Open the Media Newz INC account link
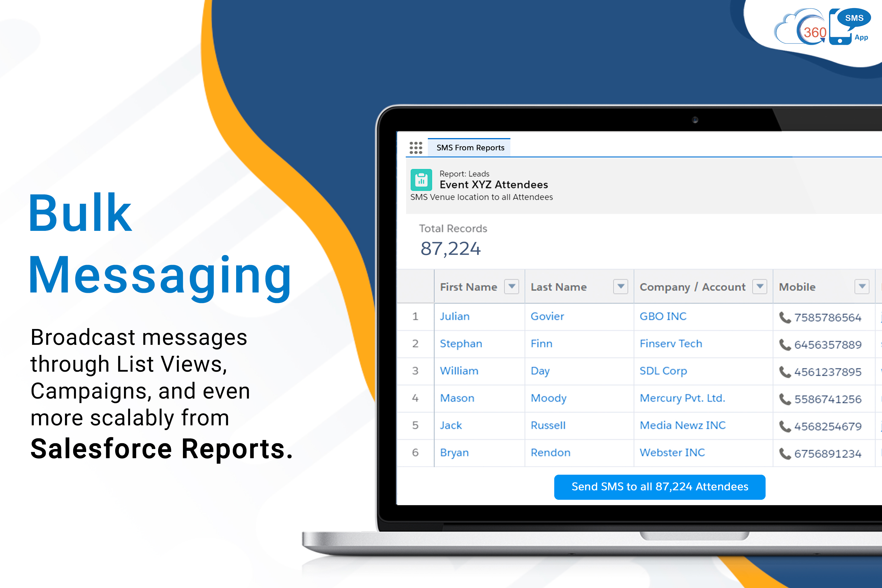The image size is (882, 588). point(682,425)
